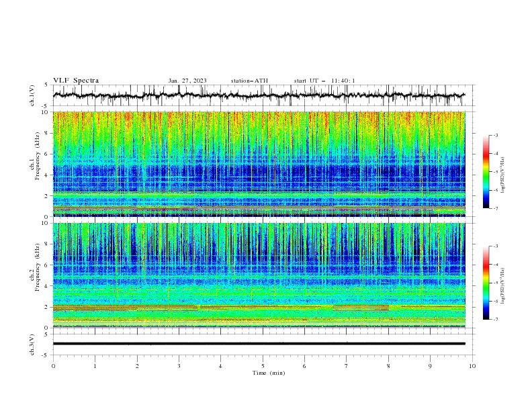The width and height of the screenshot is (532, 411).
Task: Click the 'start UT = 11:40:1' text
Action: (x=324, y=81)
